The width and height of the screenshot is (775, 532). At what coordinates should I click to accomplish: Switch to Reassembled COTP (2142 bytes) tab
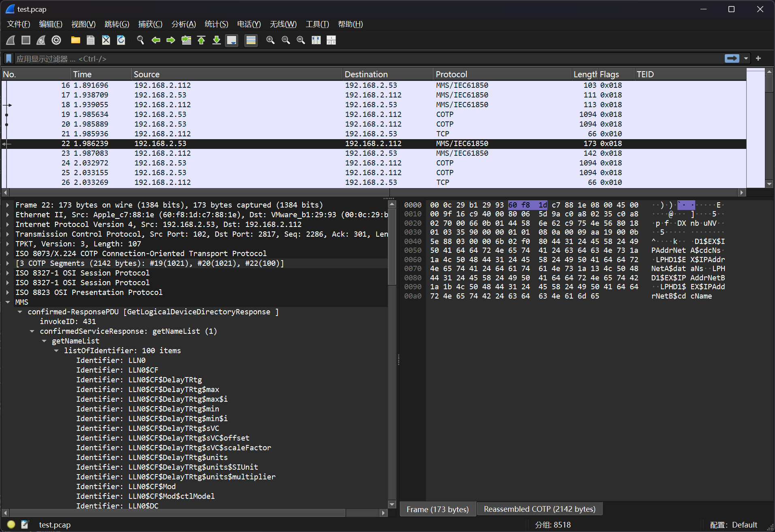(539, 509)
